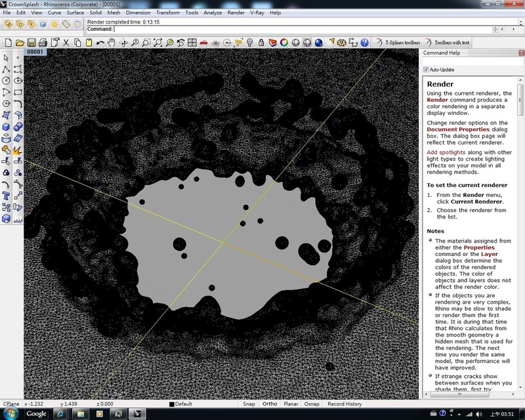Image resolution: width=525 pixels, height=420 pixels.
Task: Select the Pan hand tool
Action: click(x=112, y=43)
